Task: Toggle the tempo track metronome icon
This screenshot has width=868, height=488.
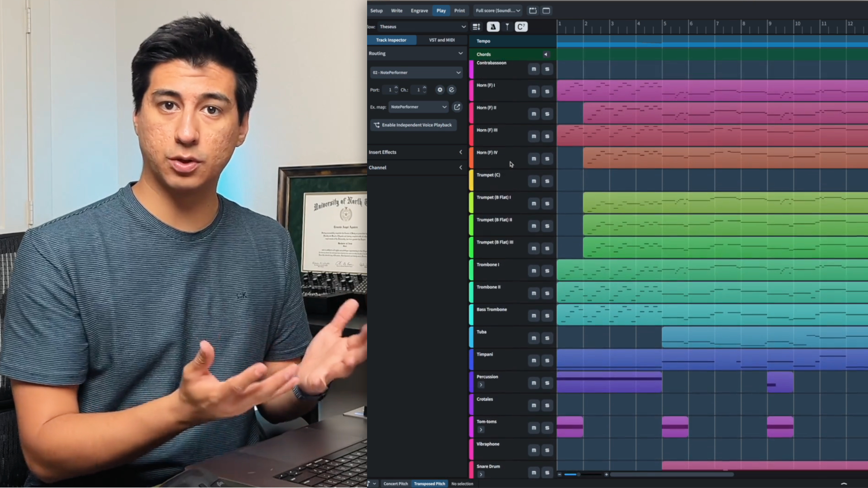Action: [x=493, y=27]
